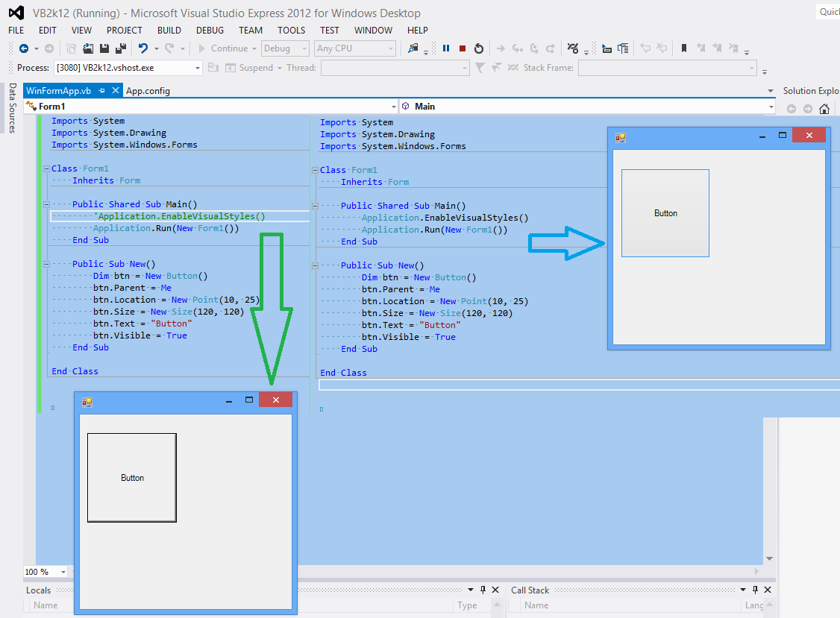Collapse the Class Form1 code block

[x=46, y=168]
